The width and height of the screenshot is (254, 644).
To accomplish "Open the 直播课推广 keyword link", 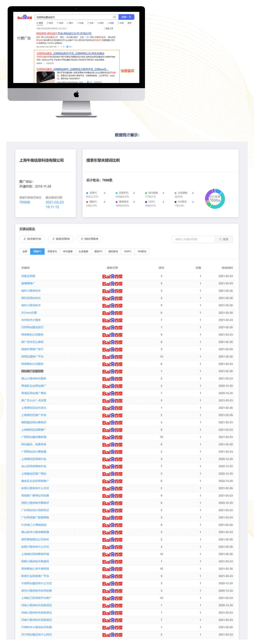I will click(x=28, y=283).
